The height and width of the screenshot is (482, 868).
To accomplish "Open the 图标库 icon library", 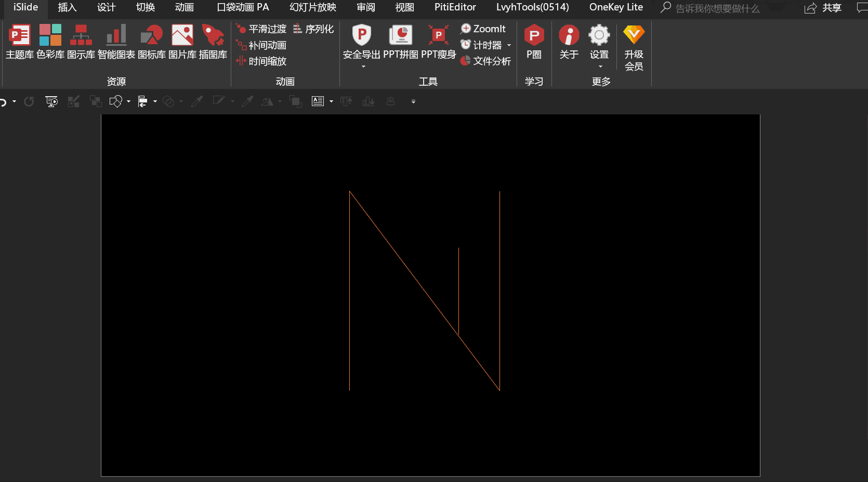I will point(152,42).
